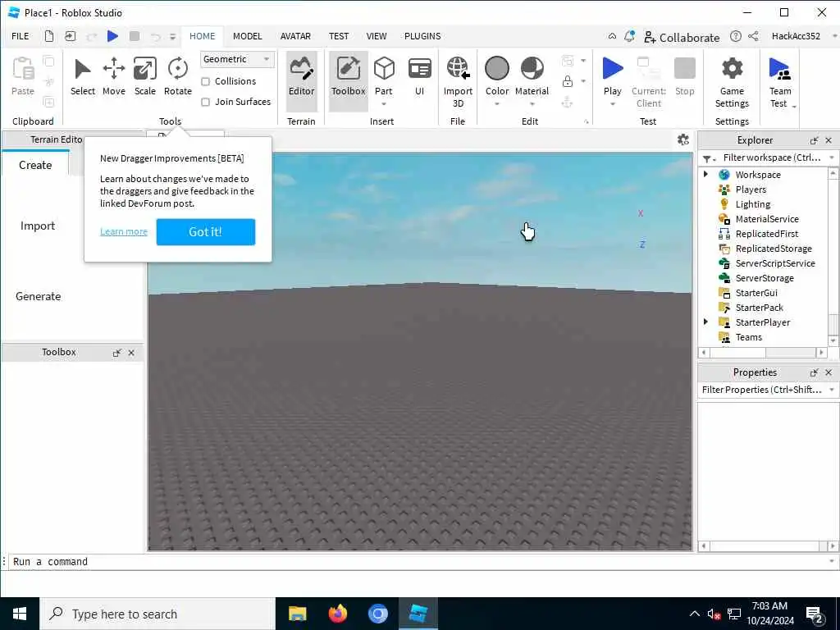The height and width of the screenshot is (630, 840).
Task: Open the Color picker button
Action: (x=496, y=75)
